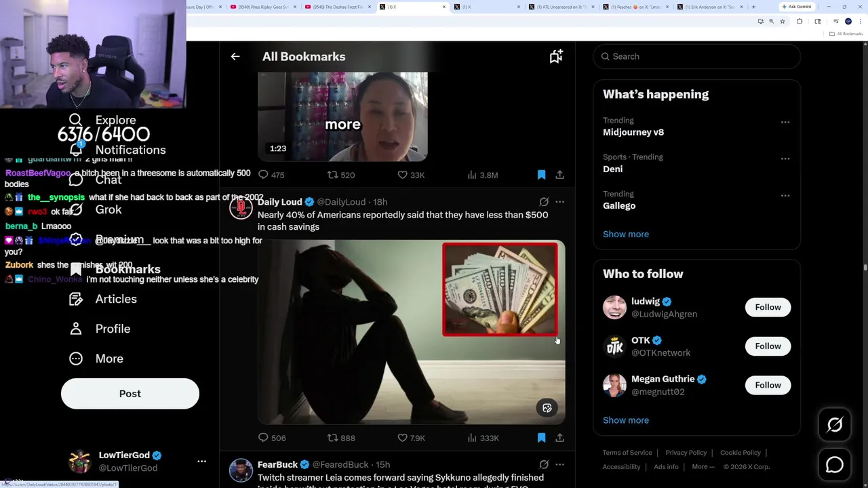
Task: Remove bookmark on the video post
Action: click(541, 175)
